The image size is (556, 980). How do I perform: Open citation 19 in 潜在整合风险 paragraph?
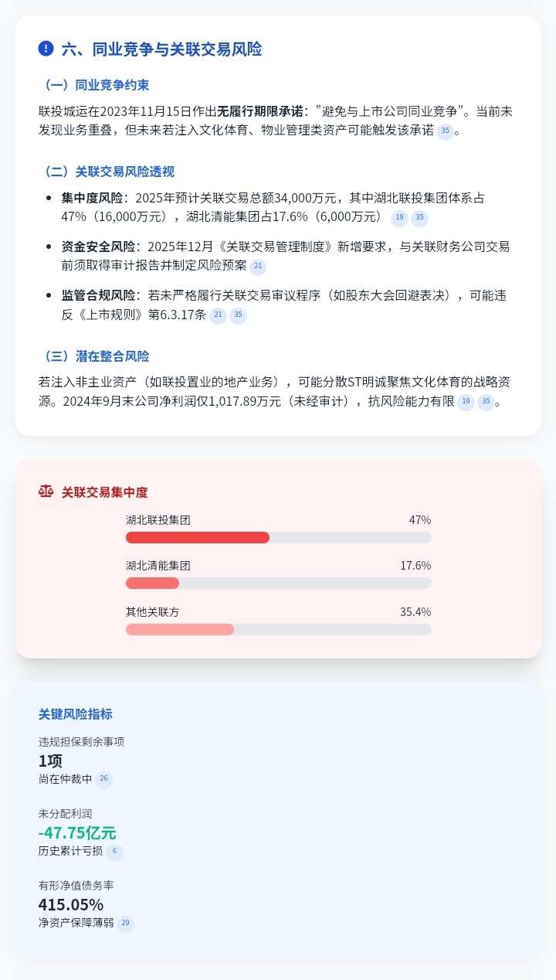466,402
